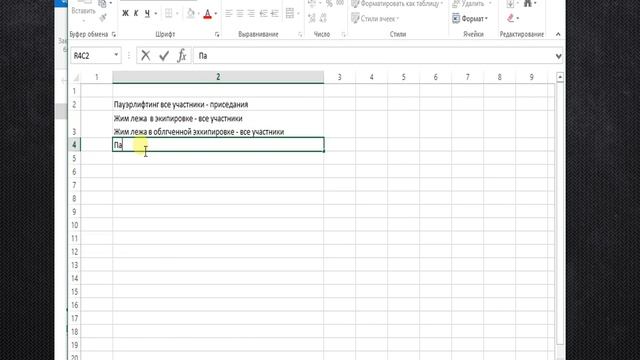Image resolution: width=640 pixels, height=360 pixels.
Task: Click merge and center cells icon
Action: pos(290,13)
